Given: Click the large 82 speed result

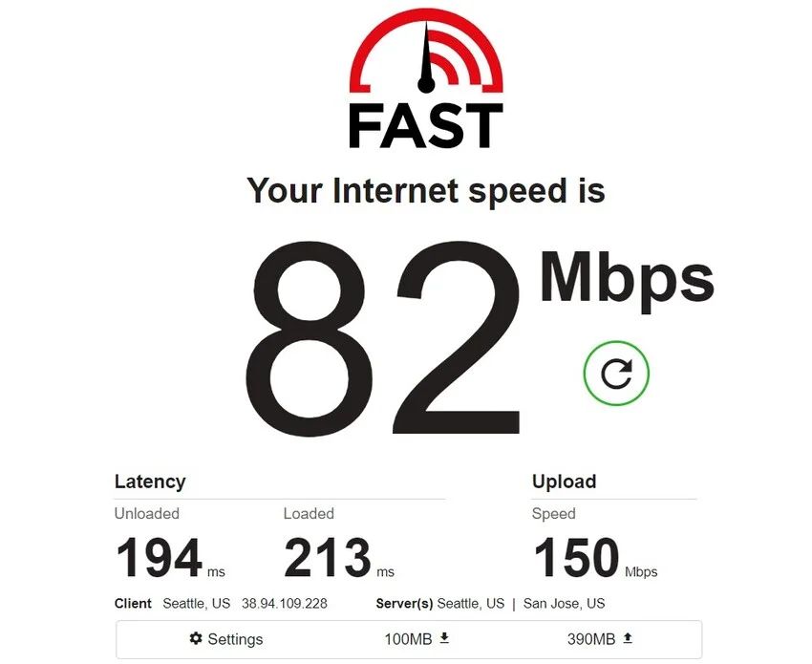Looking at the screenshot, I should click(382, 338).
